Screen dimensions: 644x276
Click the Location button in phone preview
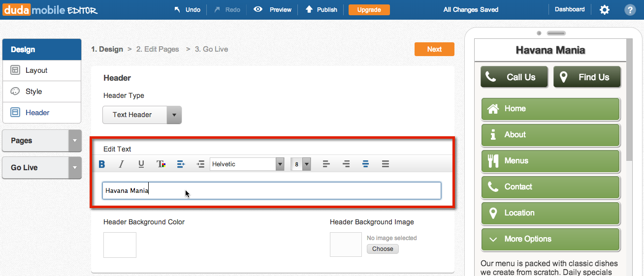pyautogui.click(x=550, y=213)
